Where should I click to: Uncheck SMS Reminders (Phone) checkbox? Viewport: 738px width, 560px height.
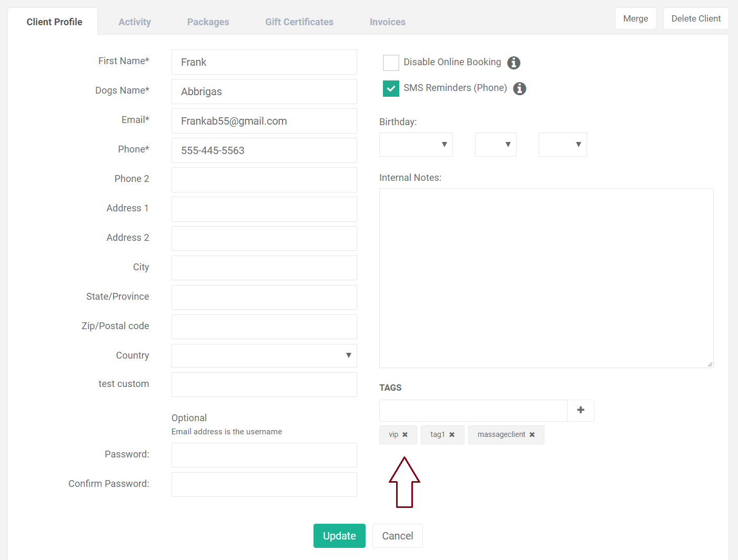point(391,88)
